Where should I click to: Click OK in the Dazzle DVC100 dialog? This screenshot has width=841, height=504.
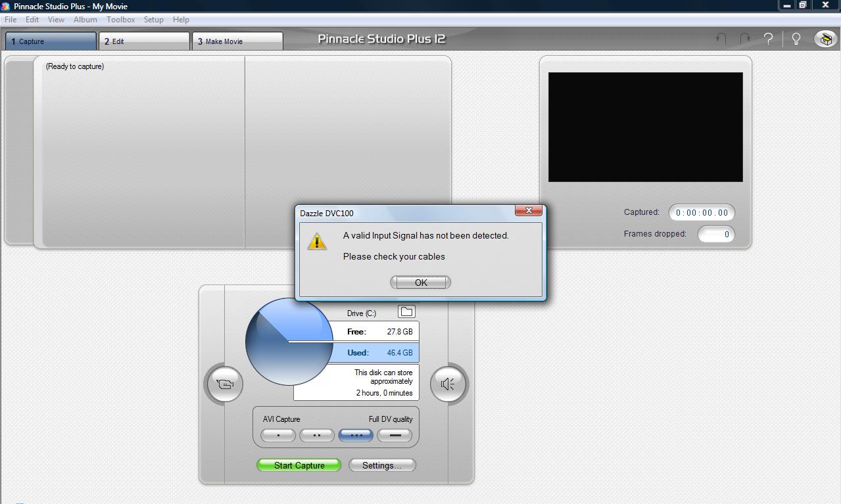point(421,283)
